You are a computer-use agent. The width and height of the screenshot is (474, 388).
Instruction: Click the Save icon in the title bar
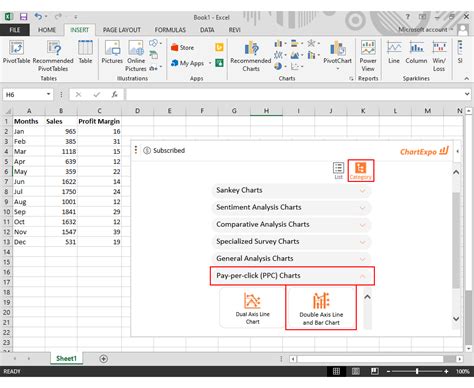[23, 16]
